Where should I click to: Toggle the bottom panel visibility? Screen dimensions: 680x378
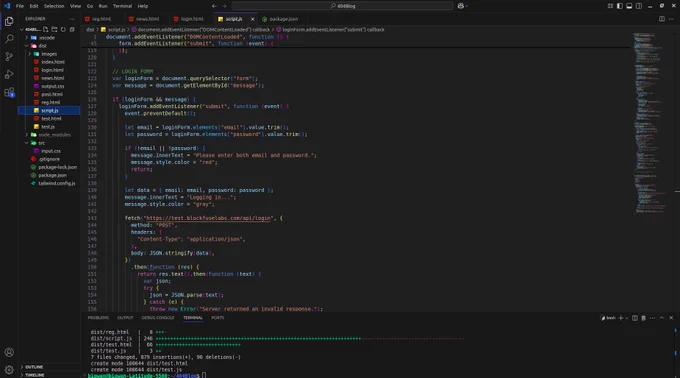click(629, 6)
